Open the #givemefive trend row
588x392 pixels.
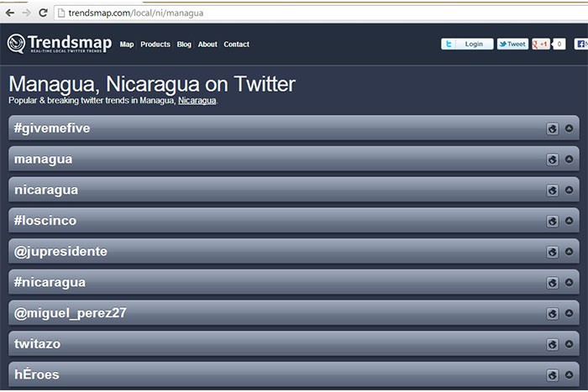[294, 128]
